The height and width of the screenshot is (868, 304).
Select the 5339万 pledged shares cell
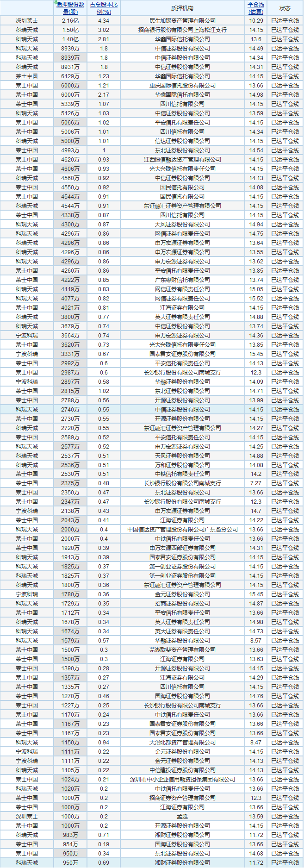pyautogui.click(x=70, y=104)
